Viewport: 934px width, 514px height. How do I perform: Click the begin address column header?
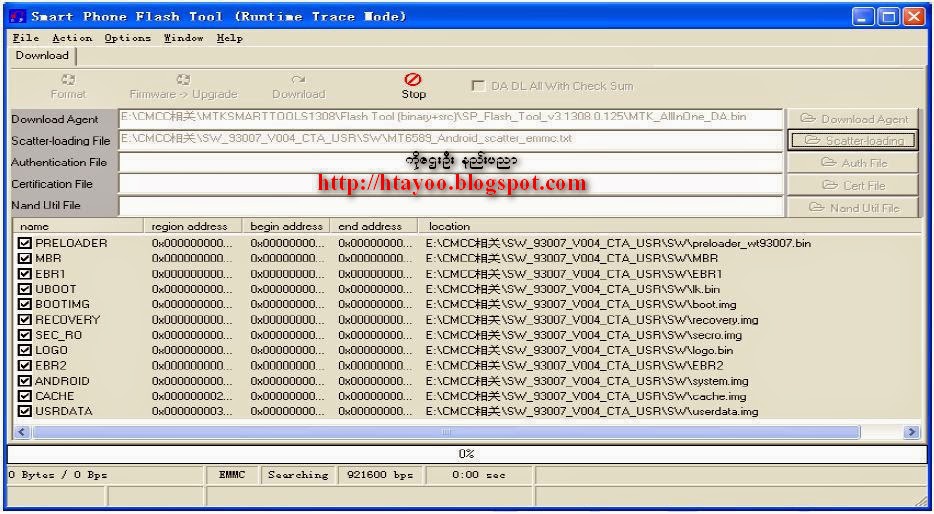pos(286,226)
